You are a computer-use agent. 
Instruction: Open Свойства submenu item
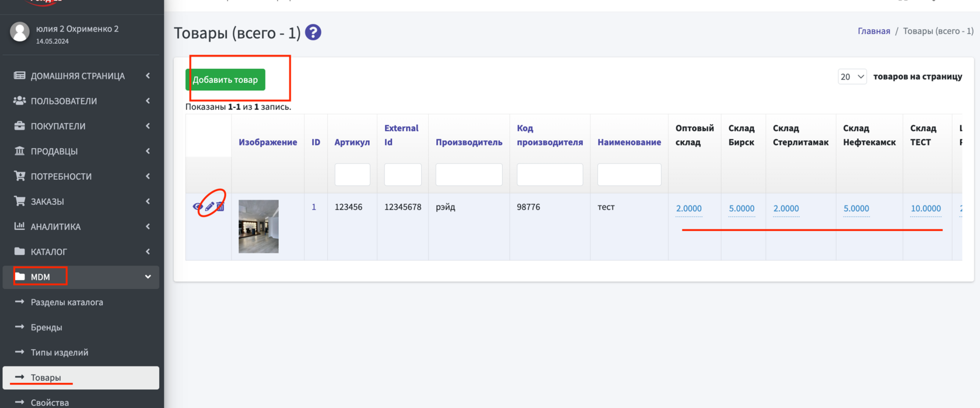pyautogui.click(x=81, y=402)
